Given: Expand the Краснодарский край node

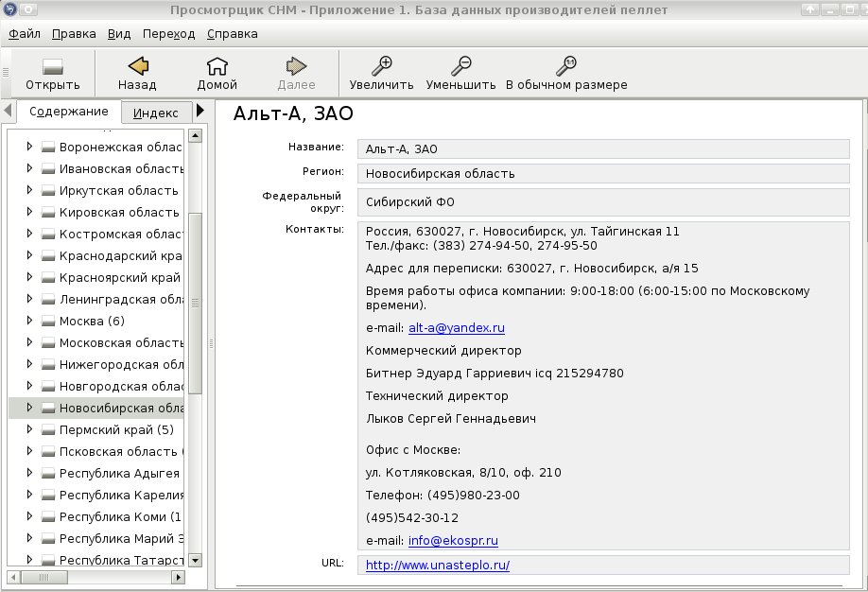Looking at the screenshot, I should tap(29, 255).
